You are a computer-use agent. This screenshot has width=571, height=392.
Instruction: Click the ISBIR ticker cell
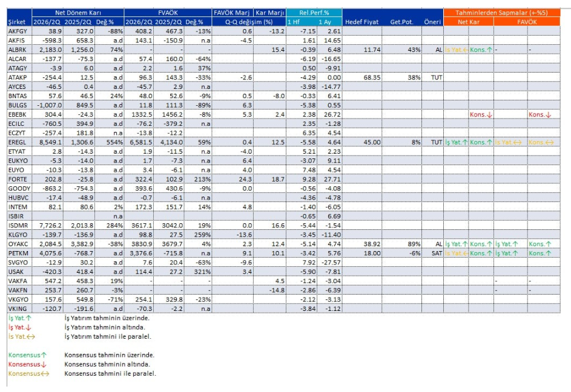[19, 216]
